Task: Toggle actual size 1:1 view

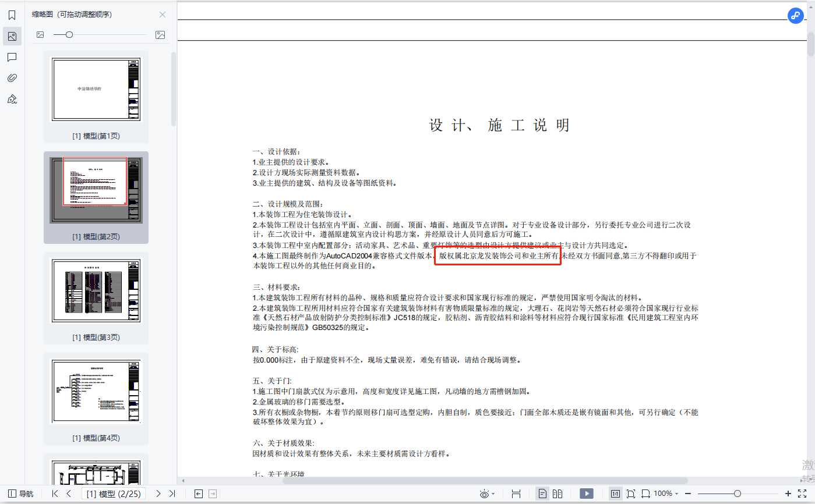Action: [615, 494]
